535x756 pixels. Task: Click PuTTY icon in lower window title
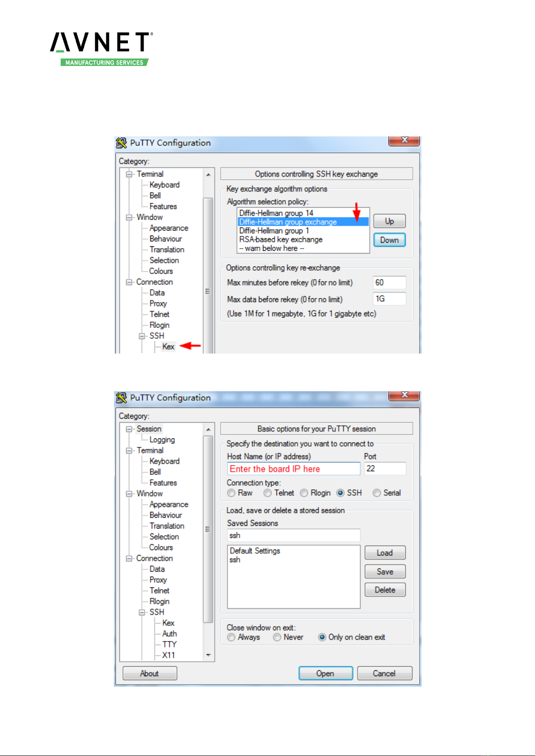[121, 398]
